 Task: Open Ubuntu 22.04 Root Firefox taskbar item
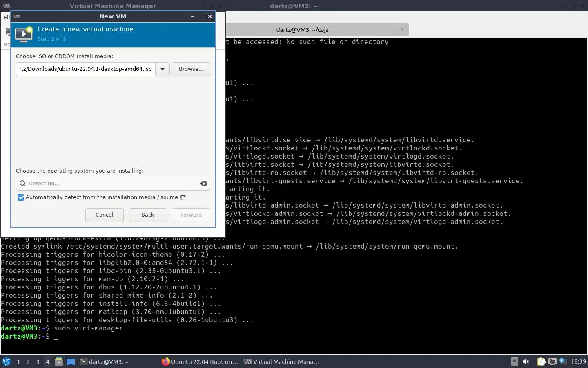[x=200, y=361]
